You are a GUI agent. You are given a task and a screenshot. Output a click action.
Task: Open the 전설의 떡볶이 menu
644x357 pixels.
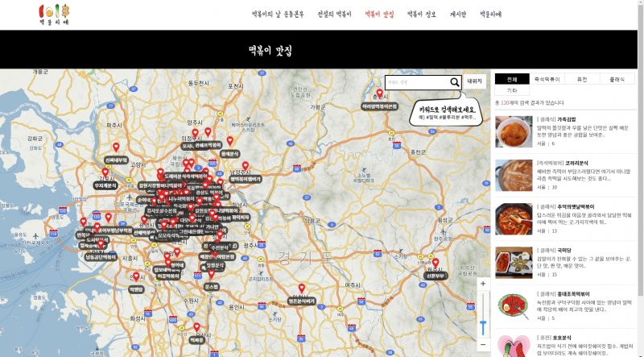click(x=335, y=15)
